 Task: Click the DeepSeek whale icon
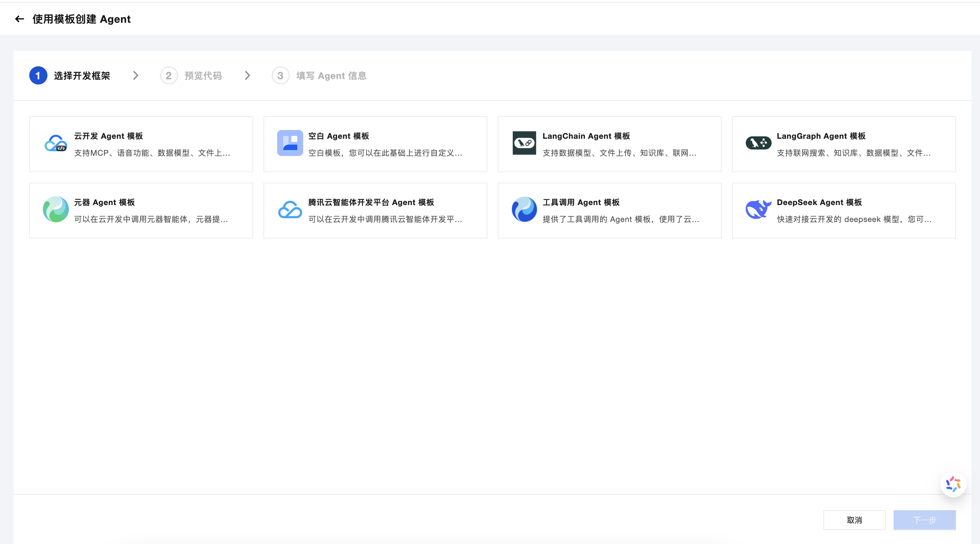coord(758,209)
